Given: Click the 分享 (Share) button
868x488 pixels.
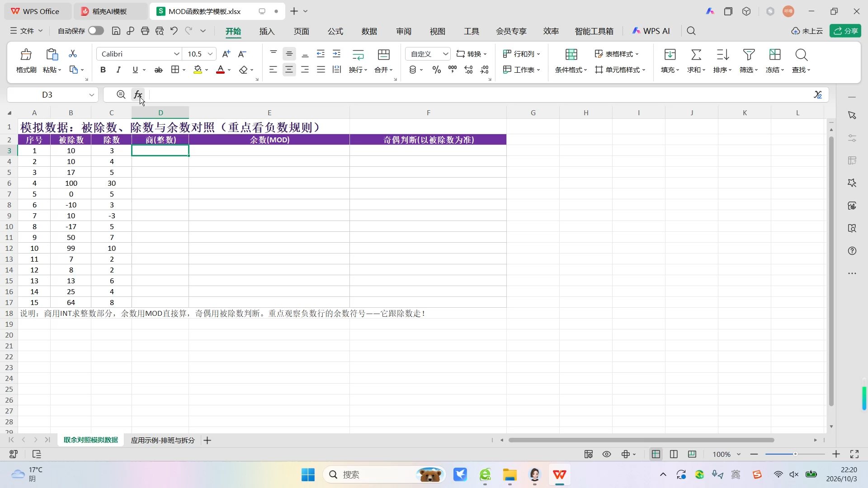Looking at the screenshot, I should [x=845, y=31].
